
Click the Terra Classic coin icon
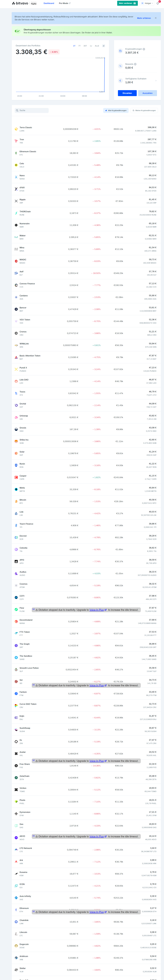pos(16,129)
